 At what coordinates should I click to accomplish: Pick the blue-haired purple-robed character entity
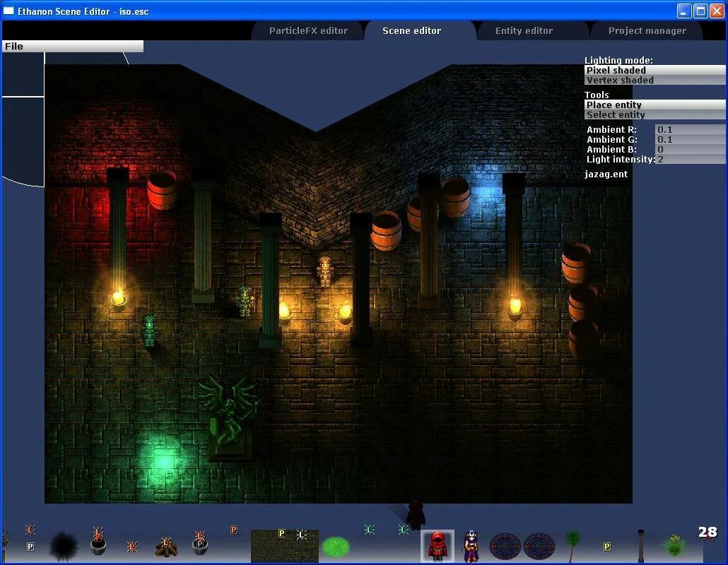pos(471,546)
